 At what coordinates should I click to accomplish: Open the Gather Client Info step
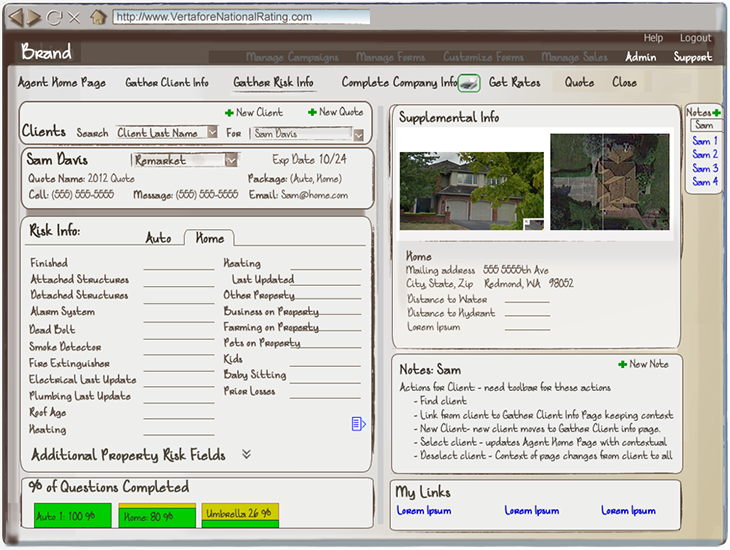click(x=167, y=83)
